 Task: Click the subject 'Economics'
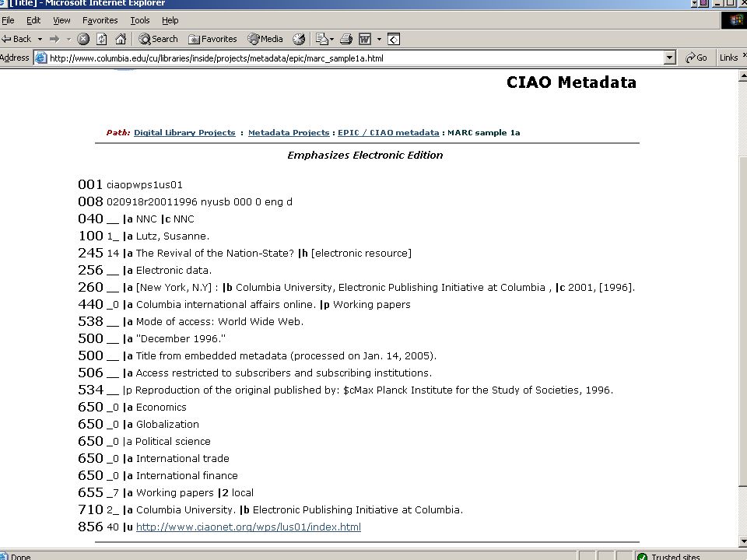pyautogui.click(x=161, y=408)
